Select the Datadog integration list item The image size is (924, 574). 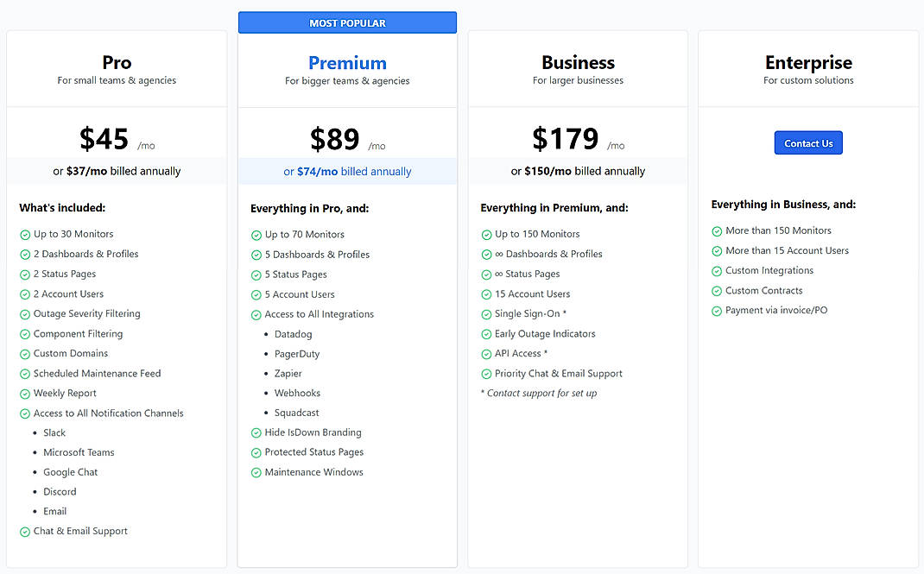coord(293,333)
